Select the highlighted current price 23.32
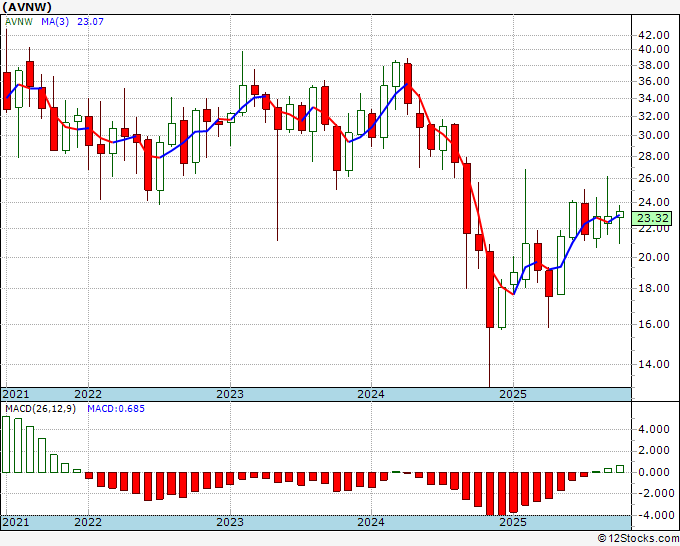680x546 pixels. pyautogui.click(x=652, y=218)
